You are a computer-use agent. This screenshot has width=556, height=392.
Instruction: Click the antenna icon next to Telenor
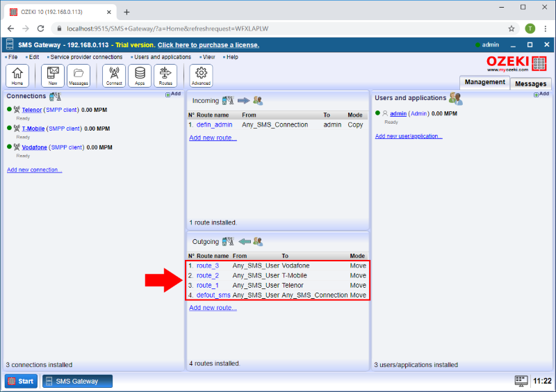point(17,110)
